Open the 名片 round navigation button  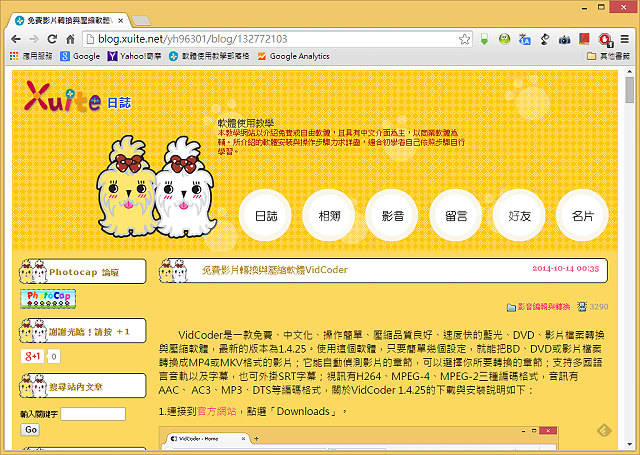tap(582, 215)
